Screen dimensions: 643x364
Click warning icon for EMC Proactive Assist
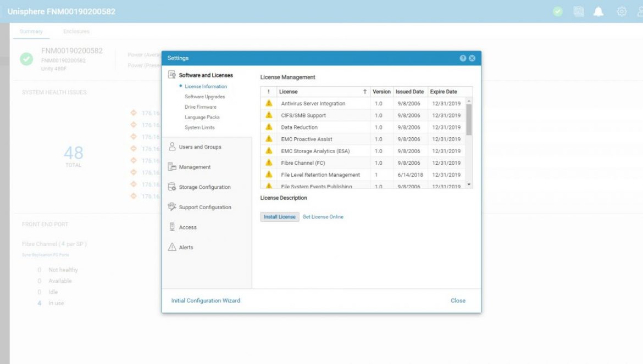click(x=269, y=139)
